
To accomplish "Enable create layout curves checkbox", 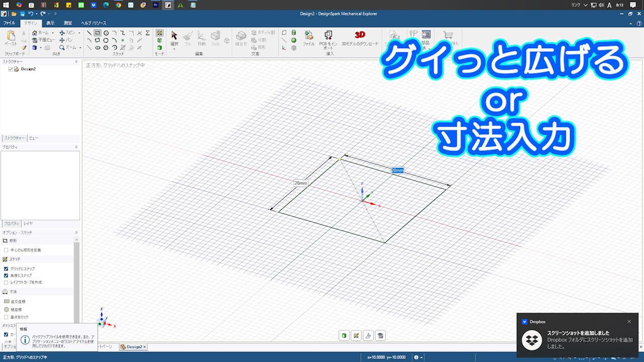I will [x=6, y=283].
